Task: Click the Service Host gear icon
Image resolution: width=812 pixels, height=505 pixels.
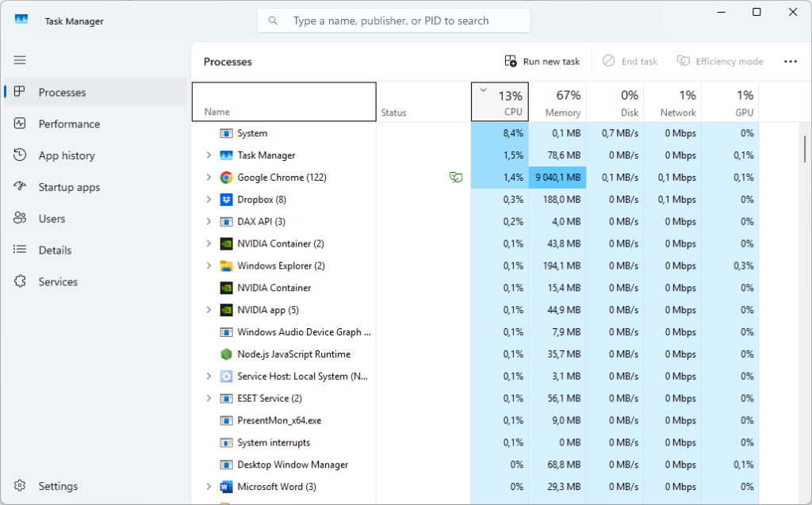Action: tap(226, 377)
